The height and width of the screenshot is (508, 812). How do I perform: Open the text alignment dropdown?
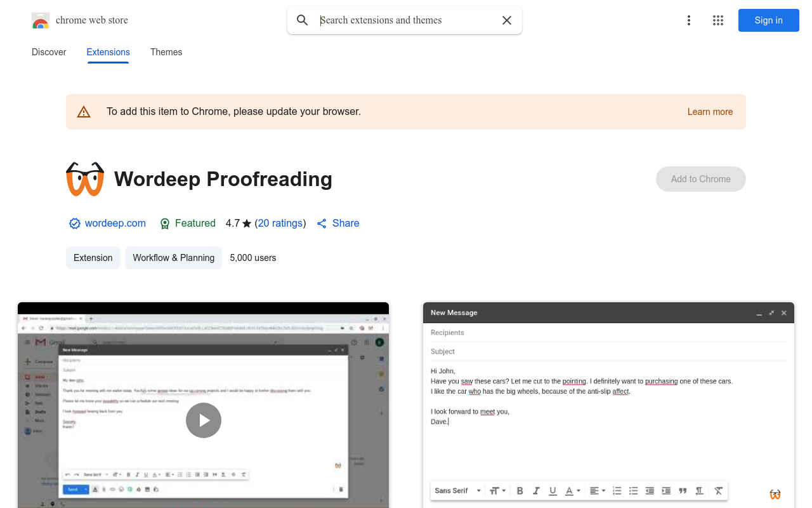tap(598, 491)
